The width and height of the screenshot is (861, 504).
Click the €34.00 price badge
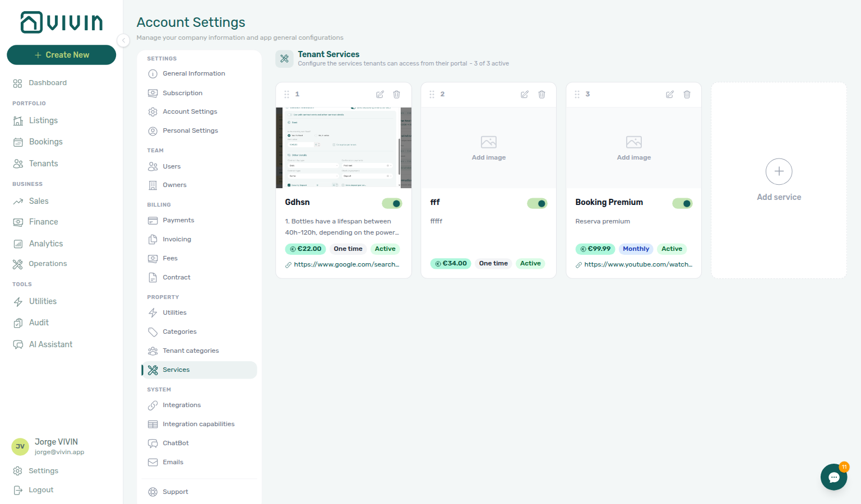point(451,264)
